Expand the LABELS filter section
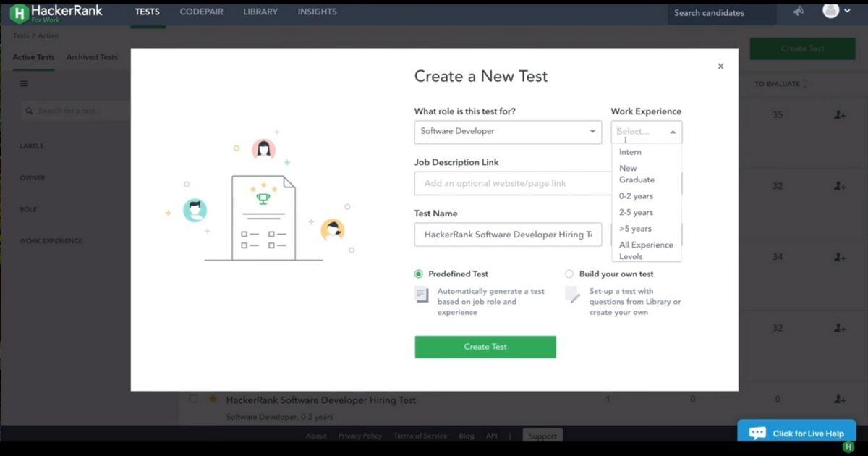This screenshot has width=868, height=456. point(31,146)
